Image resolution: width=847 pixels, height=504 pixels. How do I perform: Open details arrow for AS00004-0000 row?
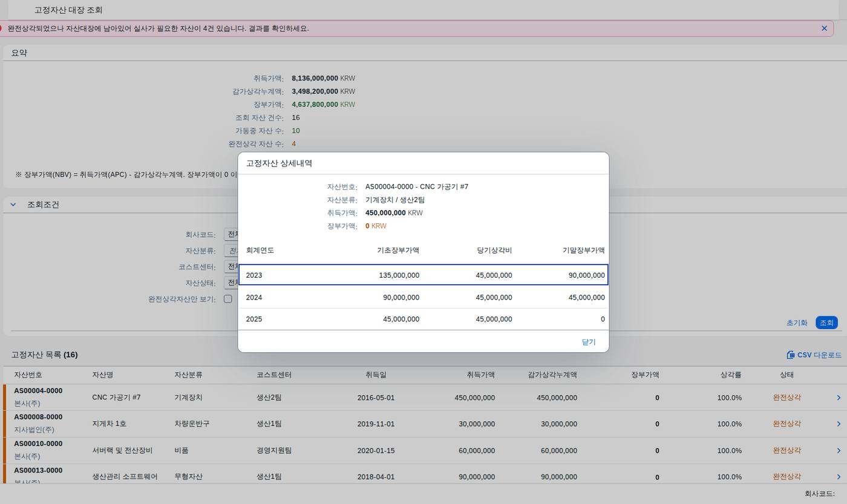(839, 398)
